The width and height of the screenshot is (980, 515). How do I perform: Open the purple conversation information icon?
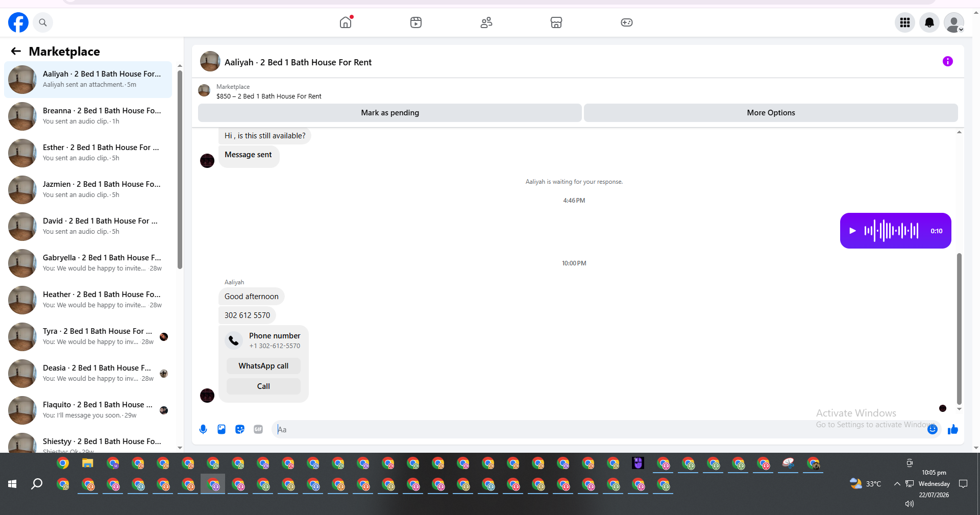coord(948,61)
